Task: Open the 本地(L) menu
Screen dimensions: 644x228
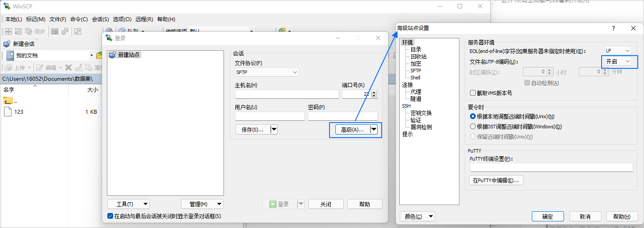Action: click(x=14, y=19)
